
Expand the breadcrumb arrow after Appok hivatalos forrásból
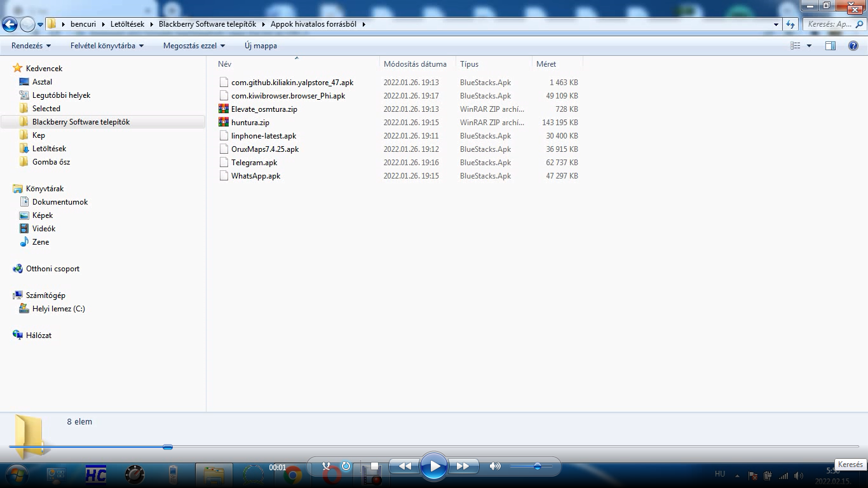coord(364,24)
